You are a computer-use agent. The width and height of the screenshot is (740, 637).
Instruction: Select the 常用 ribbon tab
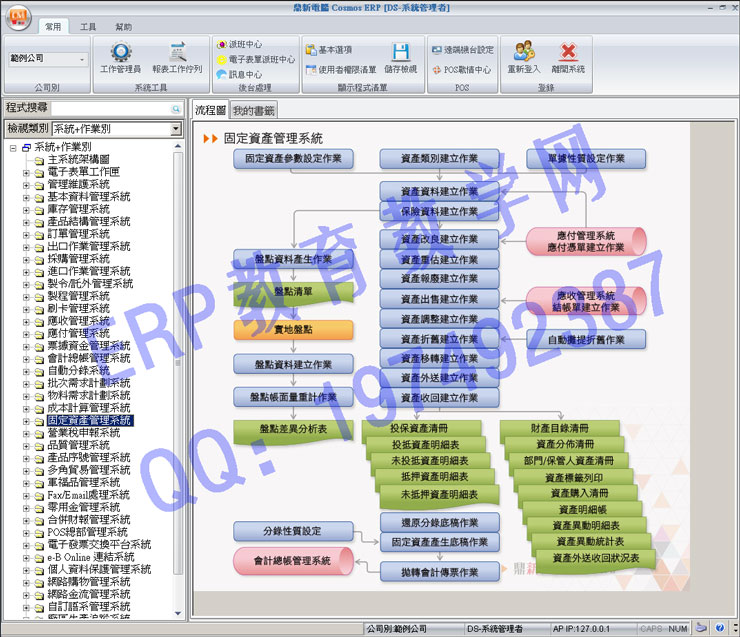point(53,27)
